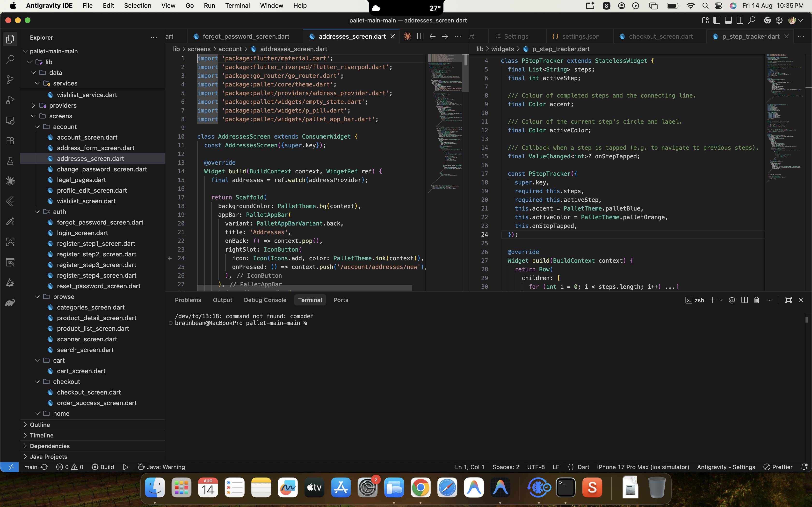Open the Source Control view
The height and width of the screenshot is (507, 812).
(x=10, y=80)
